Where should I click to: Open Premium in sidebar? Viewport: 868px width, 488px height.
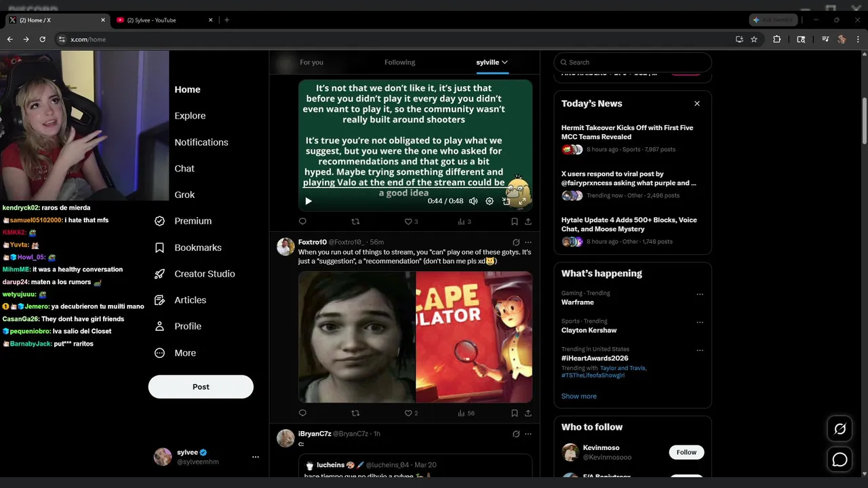coord(183,221)
